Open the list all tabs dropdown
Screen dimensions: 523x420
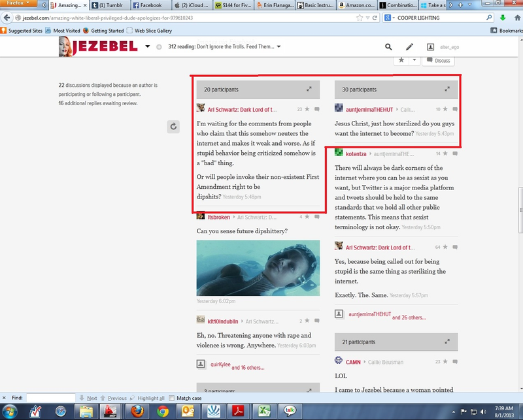pos(469,5)
